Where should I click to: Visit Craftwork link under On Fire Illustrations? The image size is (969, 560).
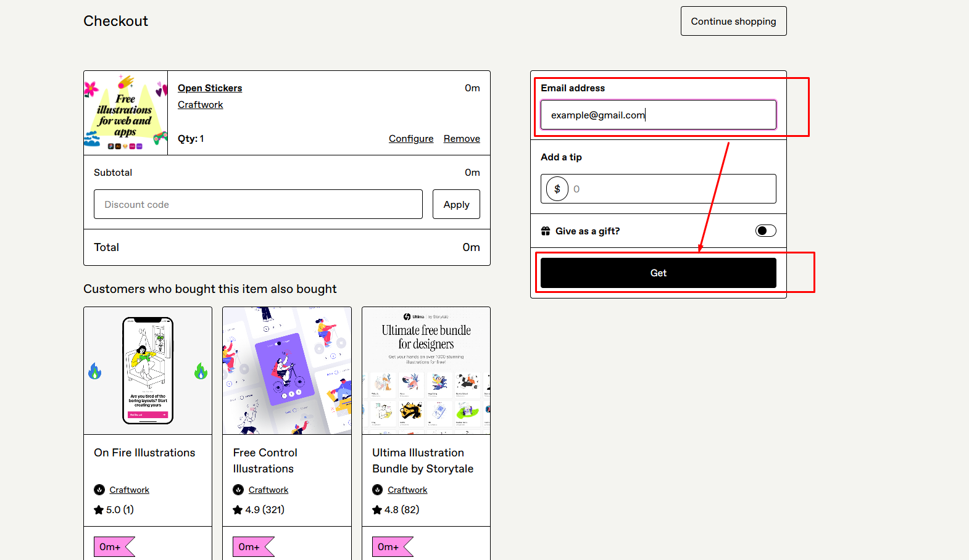130,490
